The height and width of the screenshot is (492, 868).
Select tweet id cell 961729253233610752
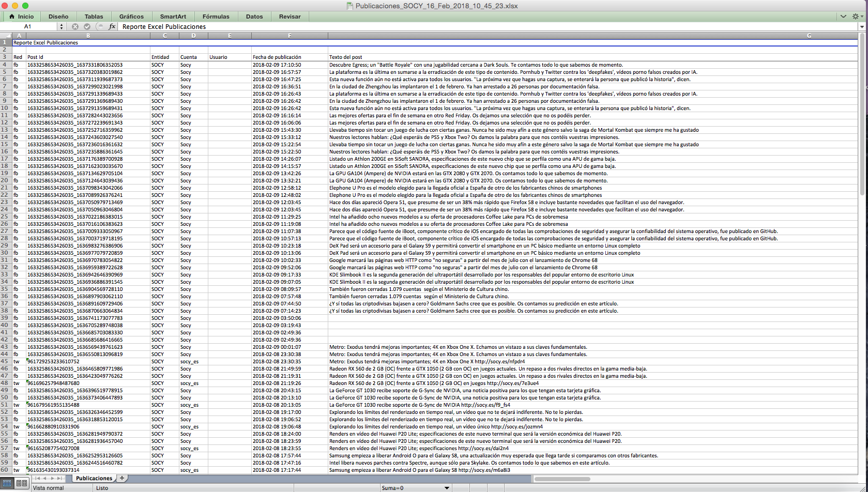[x=88, y=361]
